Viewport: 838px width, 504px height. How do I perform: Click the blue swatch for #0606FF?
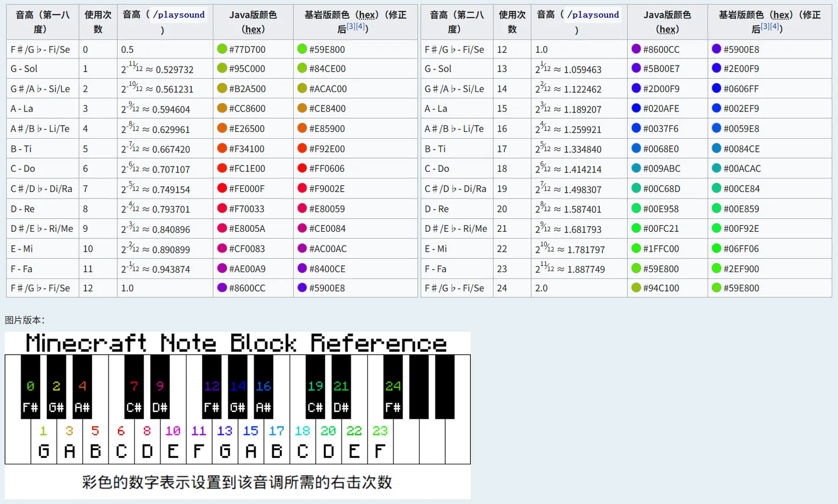[716, 88]
